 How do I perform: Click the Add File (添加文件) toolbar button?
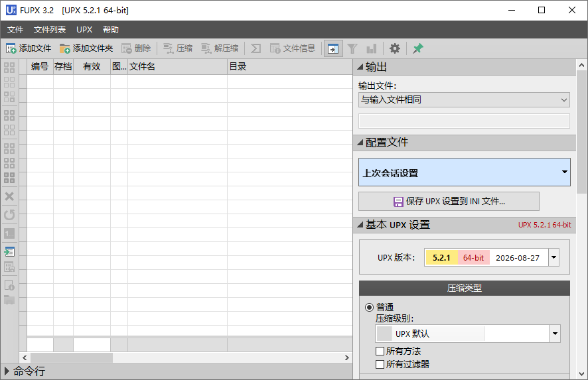click(x=29, y=48)
